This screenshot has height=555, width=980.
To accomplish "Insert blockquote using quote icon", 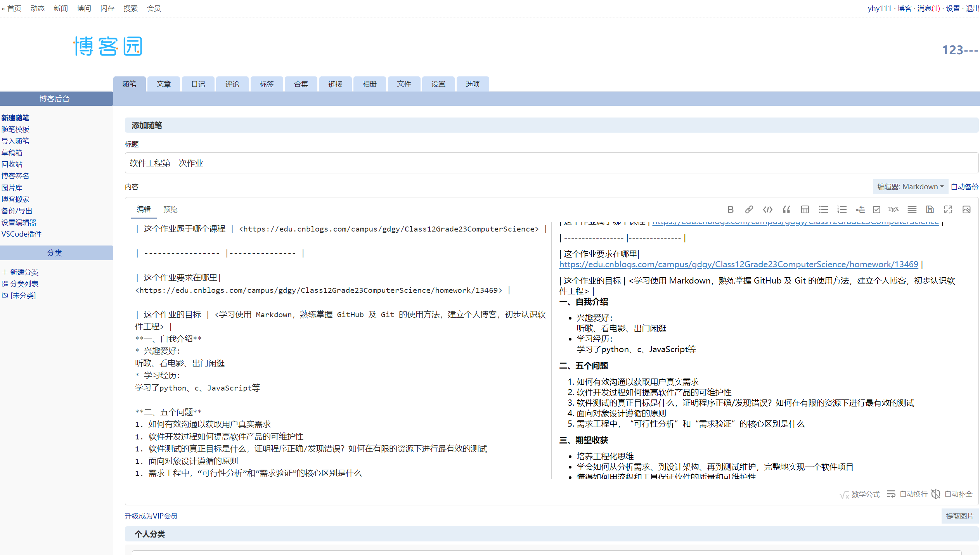I will [x=786, y=209].
